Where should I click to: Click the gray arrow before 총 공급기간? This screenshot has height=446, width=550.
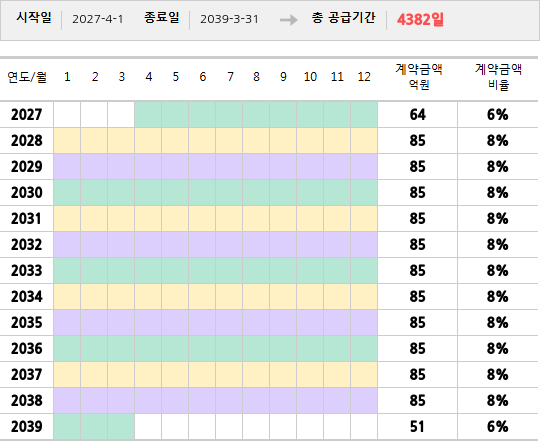pos(288,20)
